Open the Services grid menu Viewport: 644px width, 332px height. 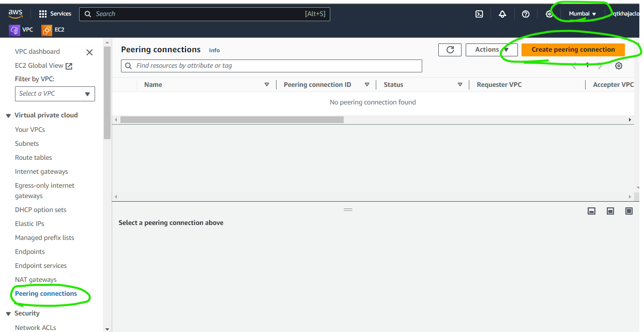click(x=55, y=14)
